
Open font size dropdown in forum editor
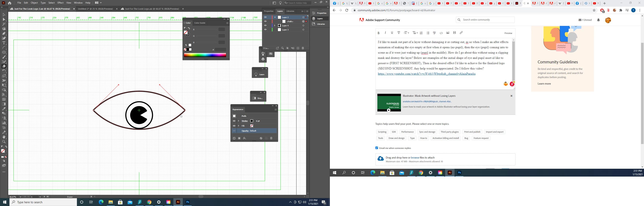pos(406,33)
